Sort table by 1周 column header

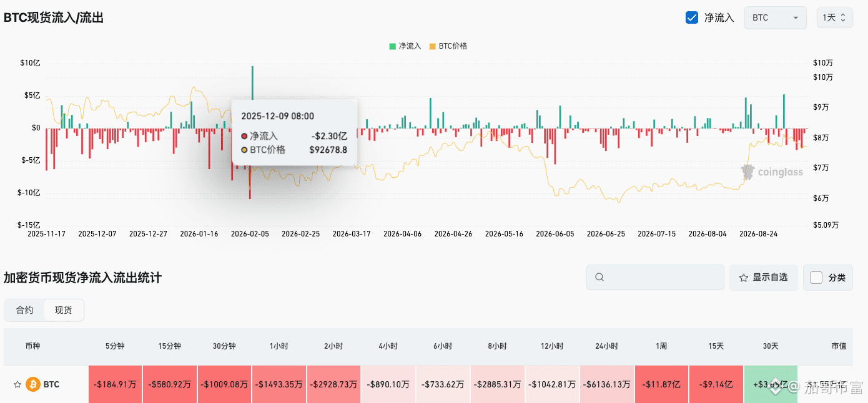click(661, 346)
